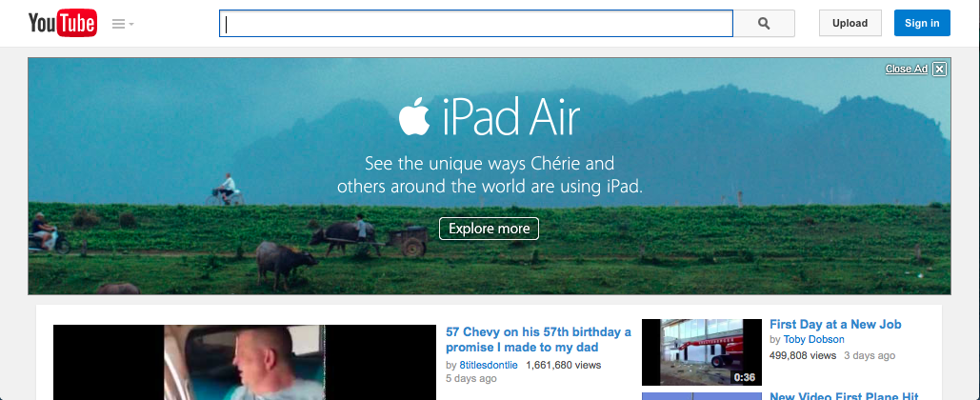
Task: Click the 5 days ago label
Action: [471, 379]
